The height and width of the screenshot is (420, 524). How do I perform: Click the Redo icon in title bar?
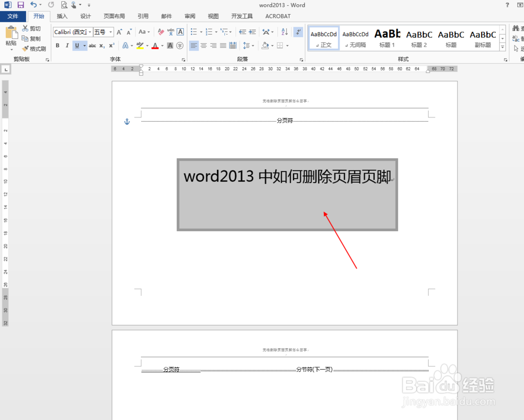click(x=51, y=5)
